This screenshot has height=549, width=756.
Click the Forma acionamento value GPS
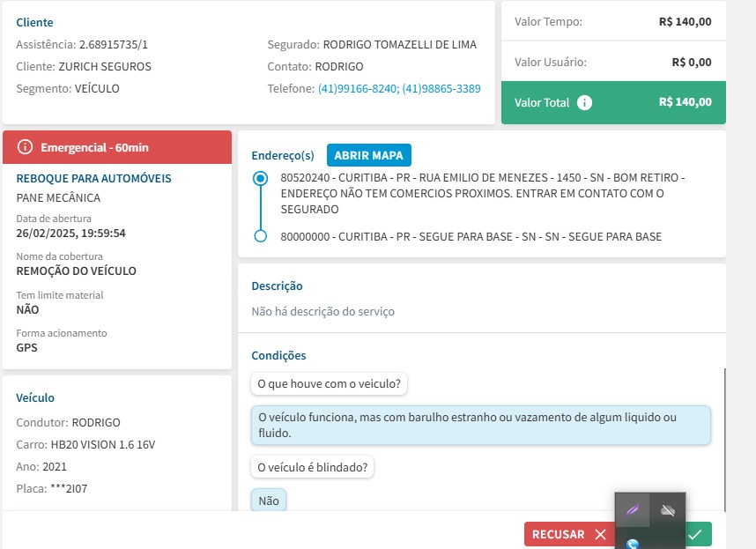click(x=27, y=347)
